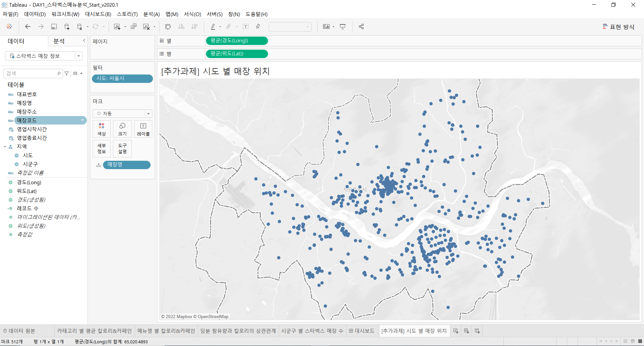Collapse the side data pane
644x346 pixels.
[84, 41]
